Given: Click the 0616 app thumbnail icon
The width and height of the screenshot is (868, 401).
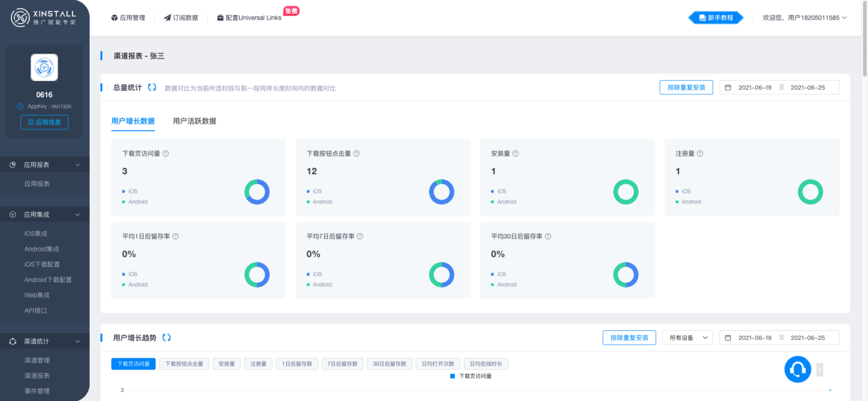Looking at the screenshot, I should [x=44, y=67].
